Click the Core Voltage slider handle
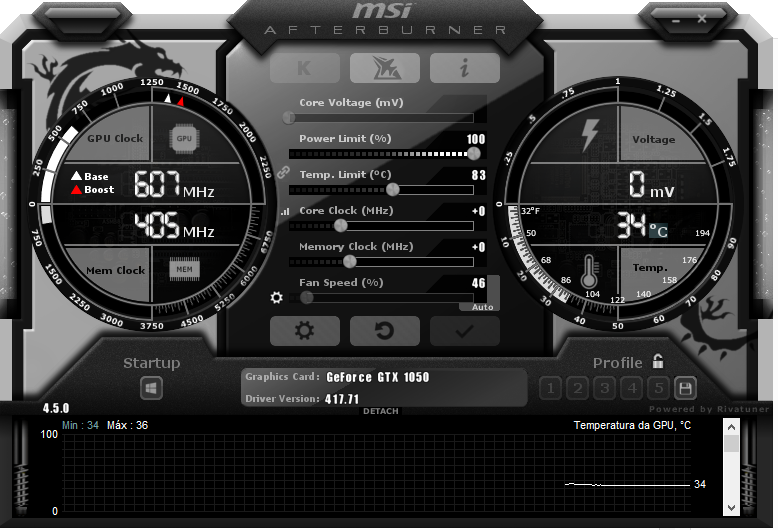 (289, 118)
